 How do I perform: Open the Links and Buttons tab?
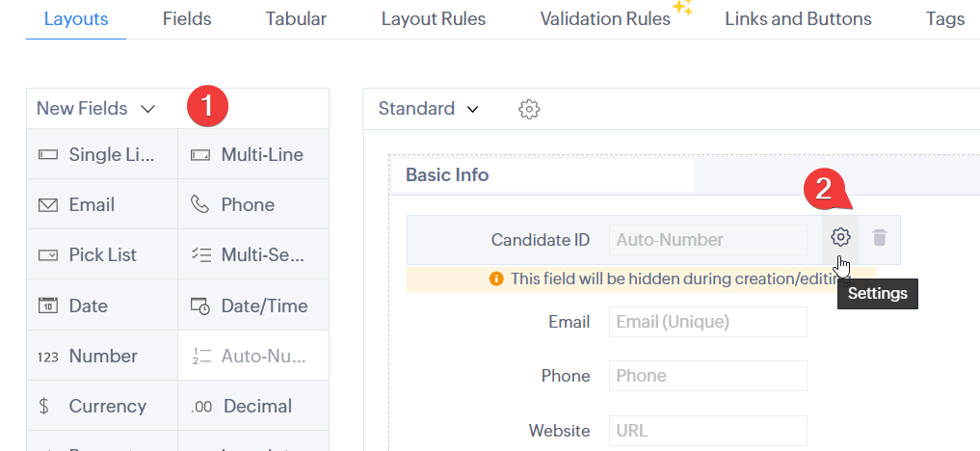pos(798,19)
